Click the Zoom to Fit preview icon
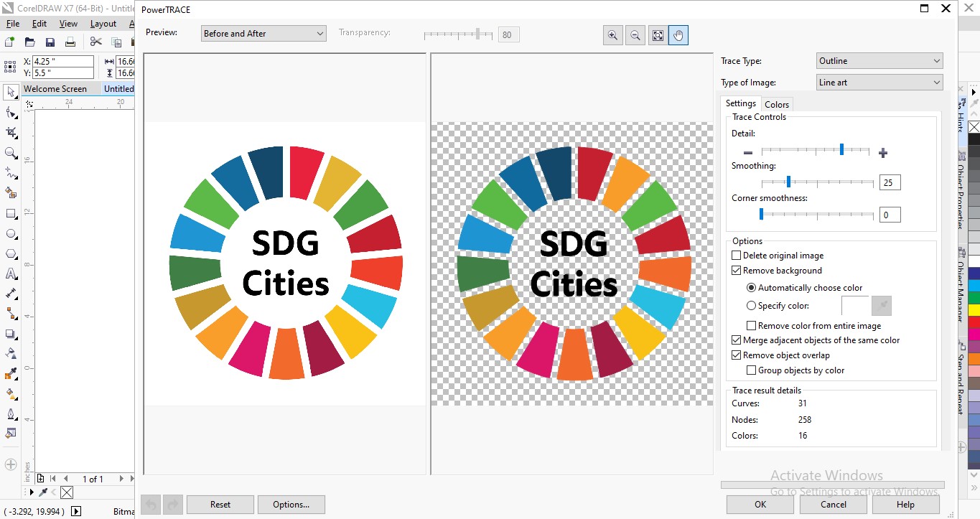This screenshot has width=980, height=519. point(657,34)
